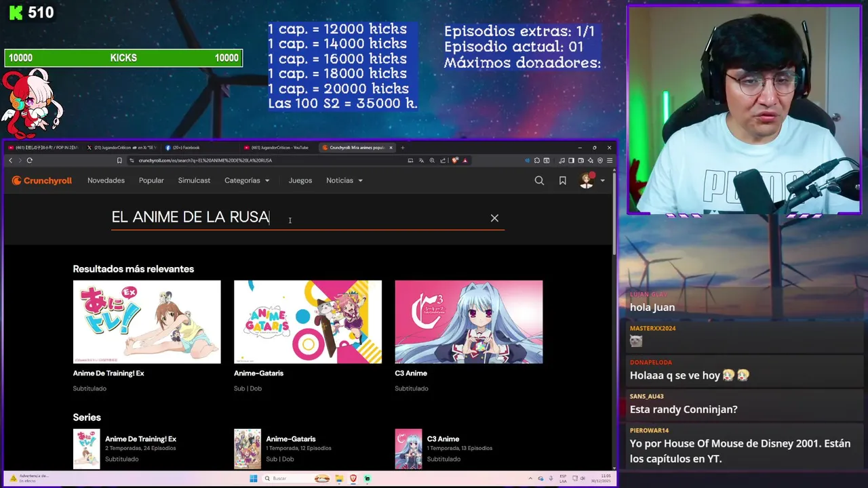
Task: Open Anime-Gataris large thumbnail
Action: (x=307, y=322)
